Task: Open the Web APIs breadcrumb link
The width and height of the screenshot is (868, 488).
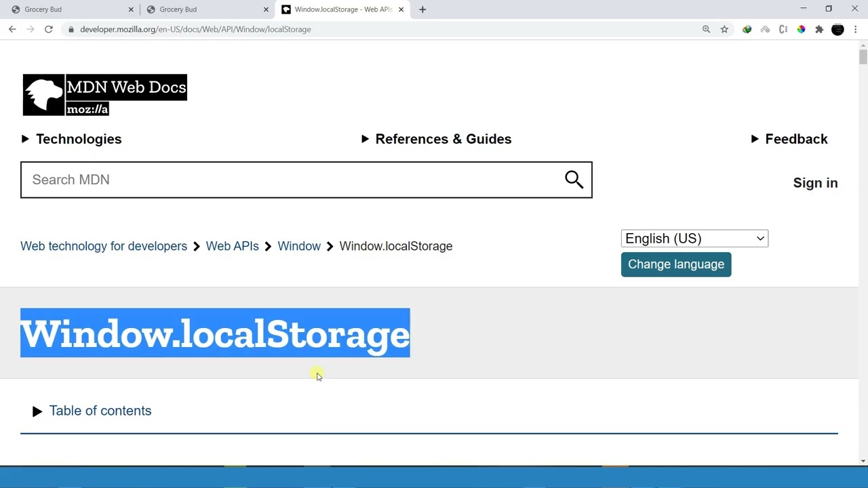Action: pyautogui.click(x=232, y=246)
